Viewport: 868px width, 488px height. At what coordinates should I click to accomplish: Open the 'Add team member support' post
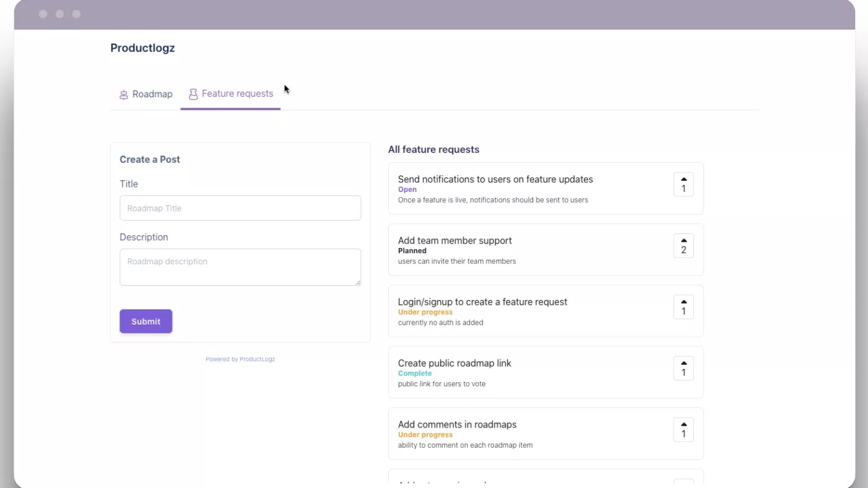click(x=455, y=241)
